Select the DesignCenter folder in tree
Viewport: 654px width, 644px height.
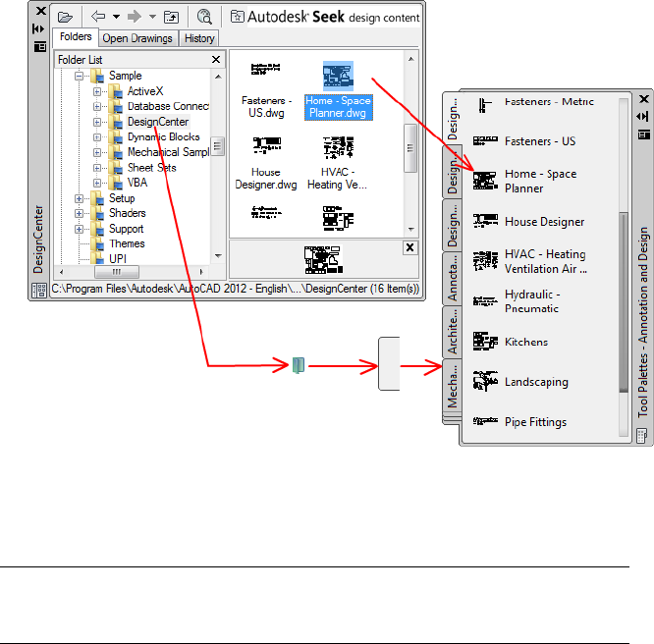[x=158, y=122]
